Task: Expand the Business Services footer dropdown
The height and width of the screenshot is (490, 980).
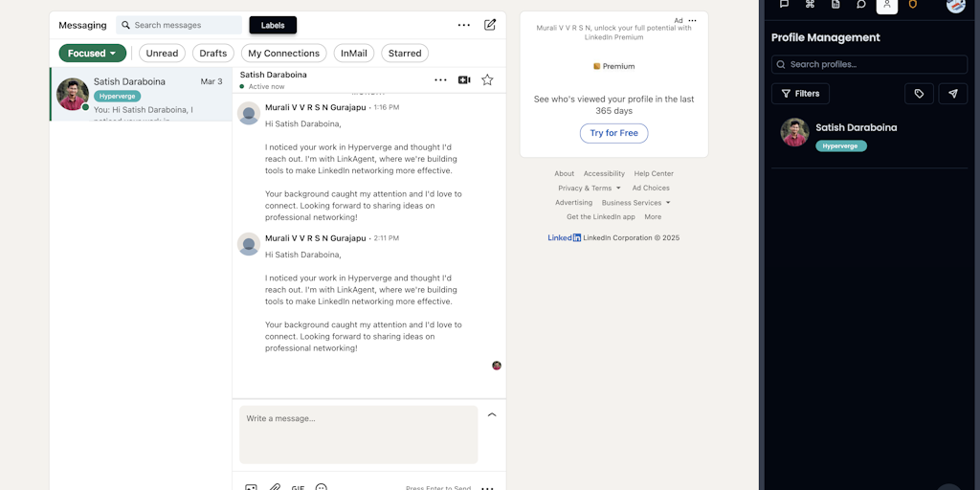Action: [x=635, y=203]
